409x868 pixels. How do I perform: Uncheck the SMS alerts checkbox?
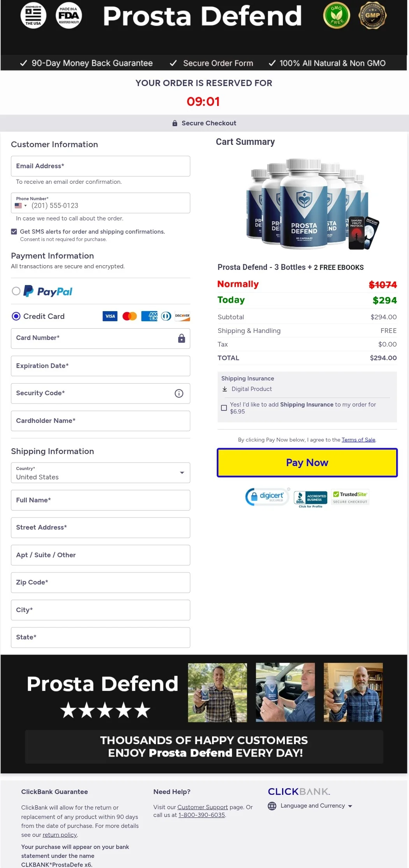click(x=14, y=232)
